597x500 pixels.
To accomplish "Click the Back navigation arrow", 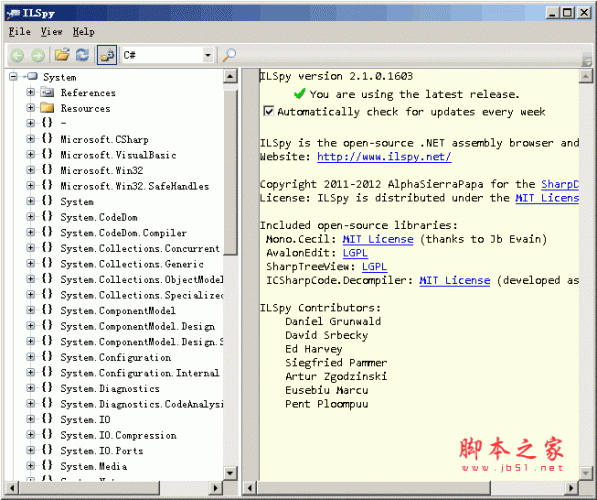I will [17, 55].
